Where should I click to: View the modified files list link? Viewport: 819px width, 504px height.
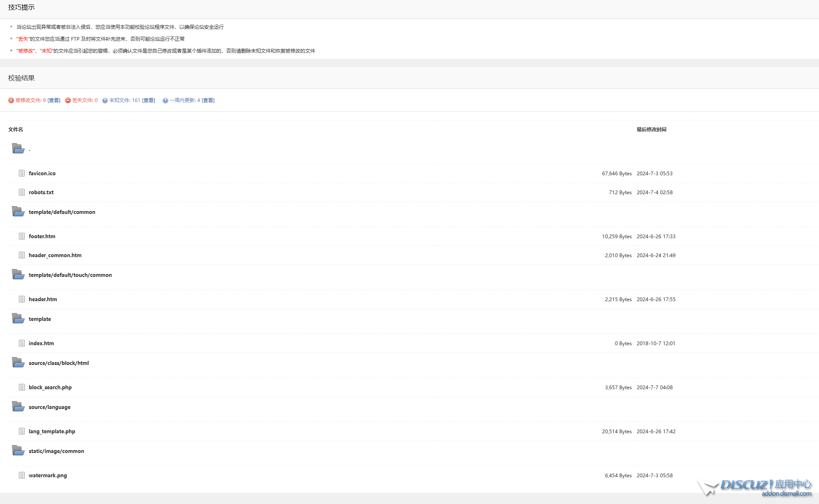coord(54,100)
